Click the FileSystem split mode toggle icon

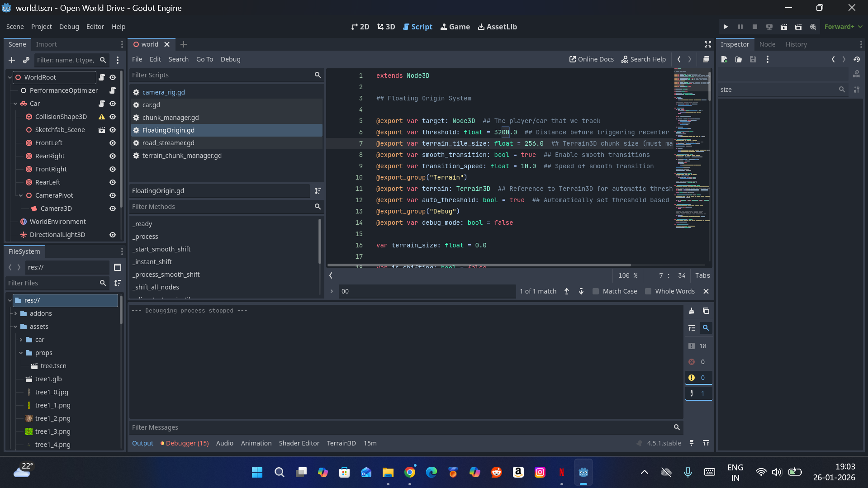(118, 267)
